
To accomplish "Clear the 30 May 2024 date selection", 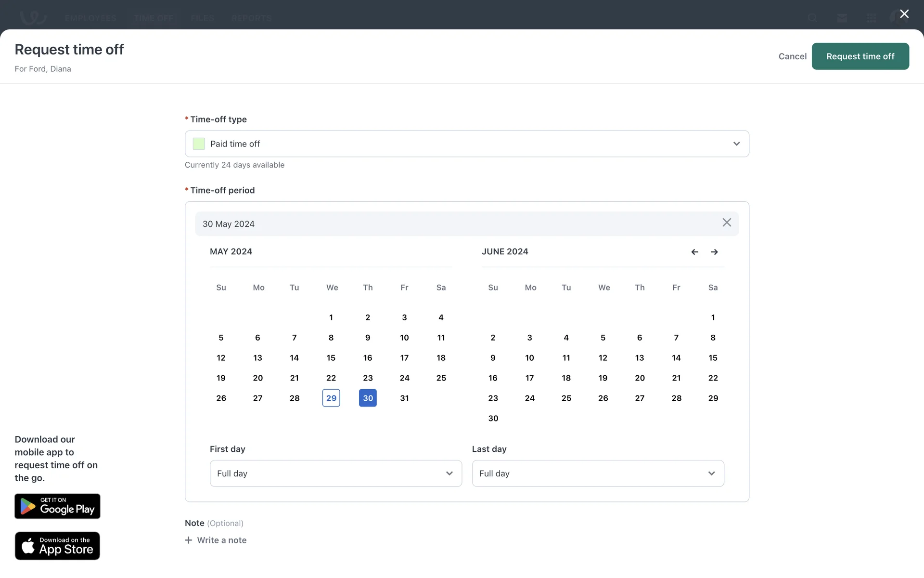I will click(x=726, y=223).
